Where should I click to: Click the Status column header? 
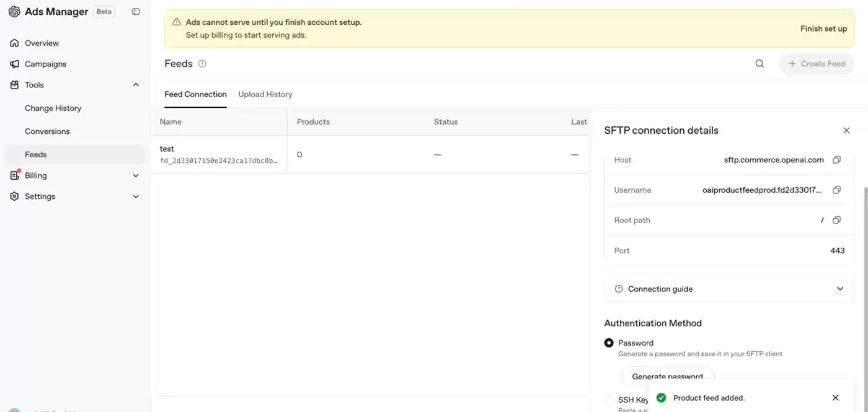click(x=446, y=122)
